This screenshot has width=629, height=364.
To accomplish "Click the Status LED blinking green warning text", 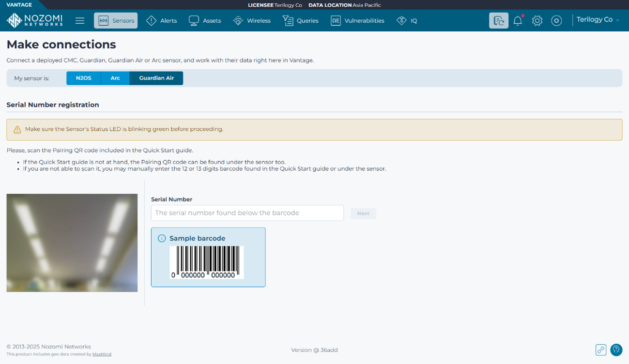I will (x=124, y=129).
